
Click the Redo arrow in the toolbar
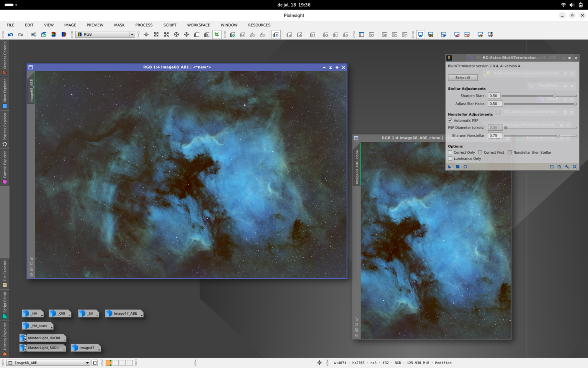[20, 34]
